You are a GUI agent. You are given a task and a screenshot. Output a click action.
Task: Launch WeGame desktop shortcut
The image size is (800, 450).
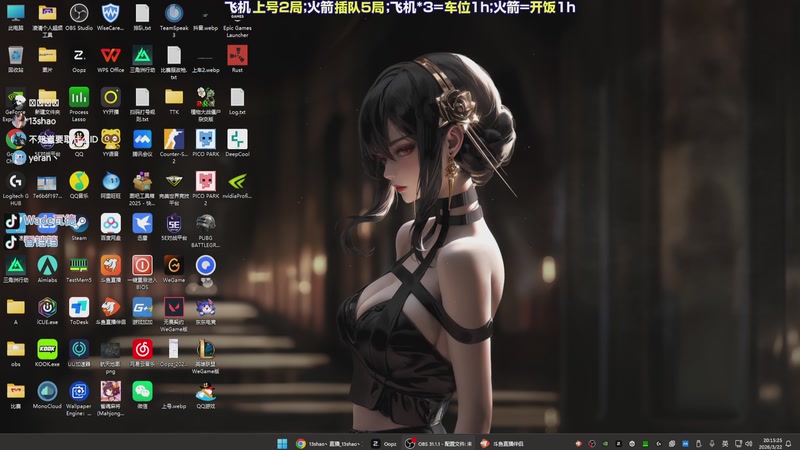174,265
